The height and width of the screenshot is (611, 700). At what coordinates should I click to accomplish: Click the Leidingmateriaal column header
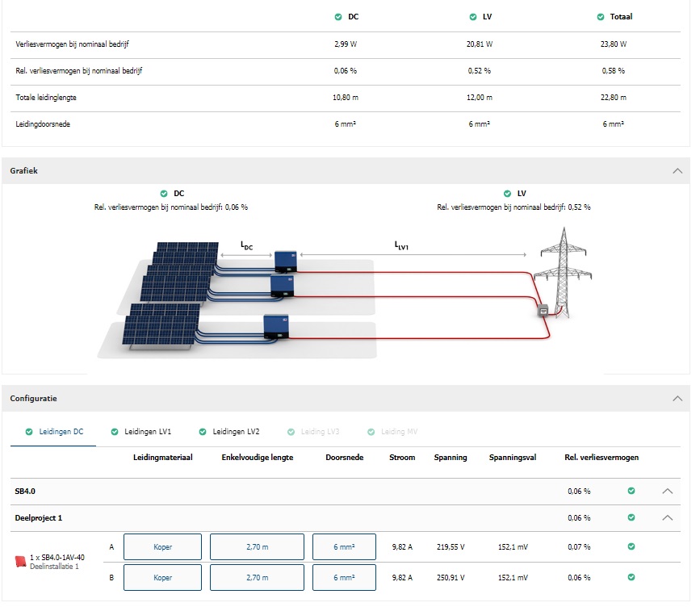click(x=163, y=458)
